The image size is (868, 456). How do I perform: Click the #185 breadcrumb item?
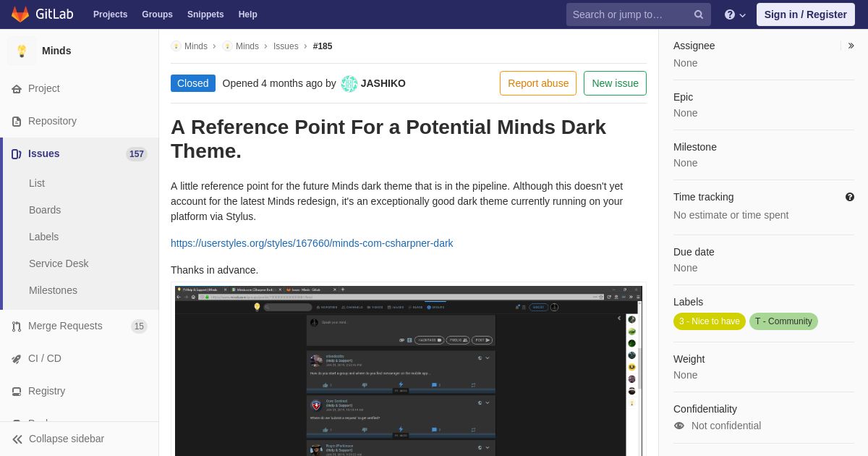click(323, 46)
